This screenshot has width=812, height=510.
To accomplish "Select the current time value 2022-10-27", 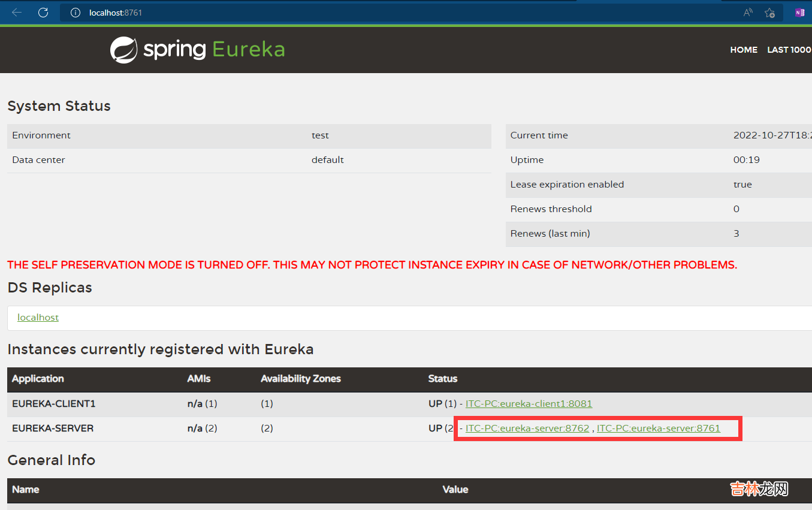I will pyautogui.click(x=772, y=135).
